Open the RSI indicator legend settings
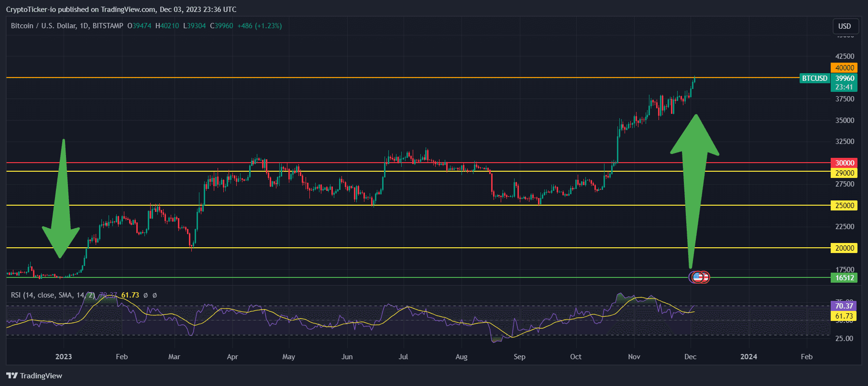Image resolution: width=868 pixels, height=386 pixels. point(53,295)
